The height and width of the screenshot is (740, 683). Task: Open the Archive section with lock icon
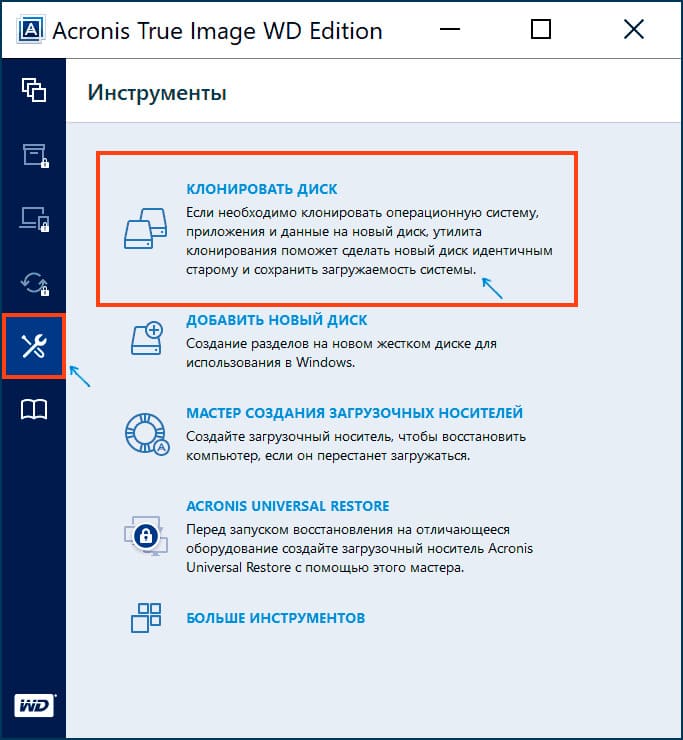(x=35, y=156)
